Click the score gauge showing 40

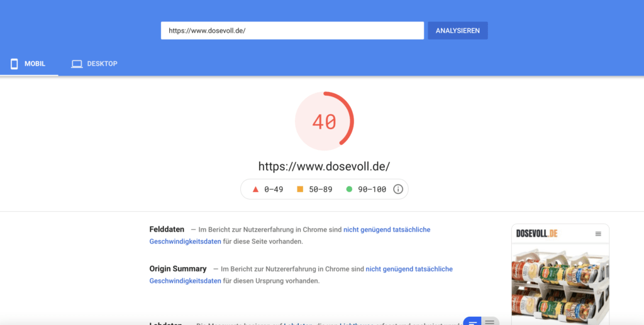(x=324, y=121)
